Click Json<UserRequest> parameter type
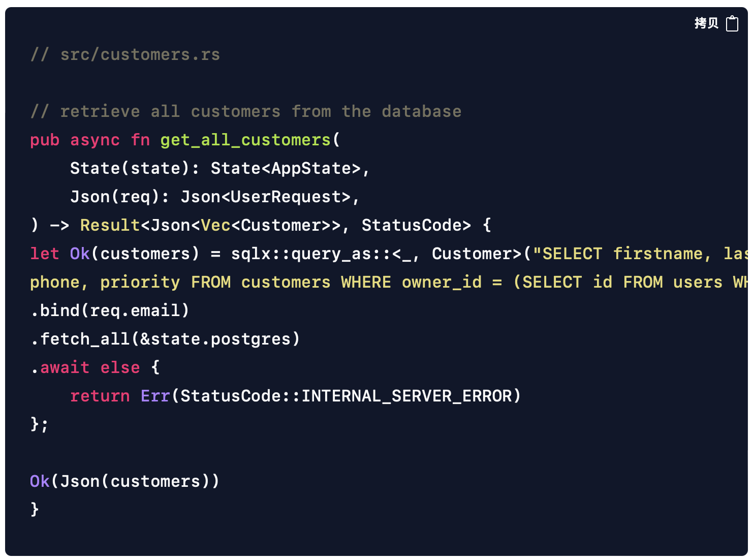The height and width of the screenshot is (560, 753). coord(266,197)
